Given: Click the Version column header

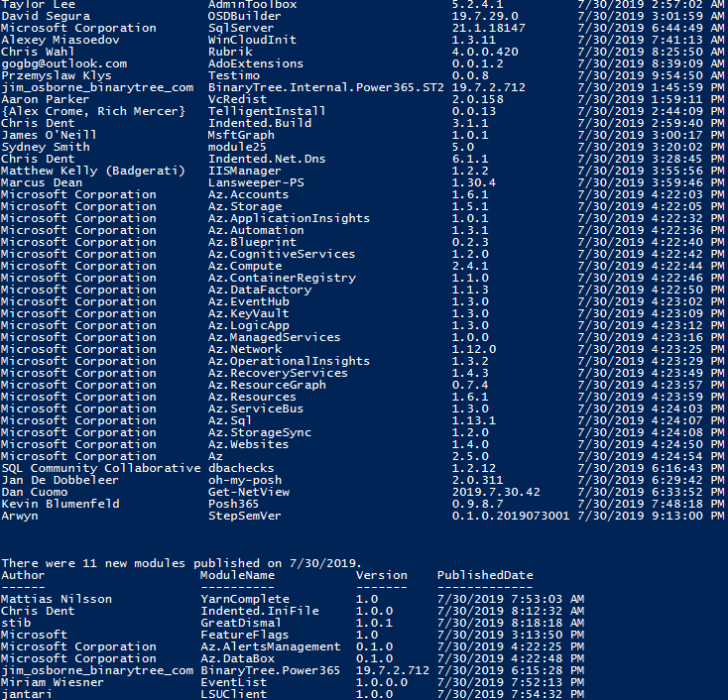Looking at the screenshot, I should tap(381, 575).
